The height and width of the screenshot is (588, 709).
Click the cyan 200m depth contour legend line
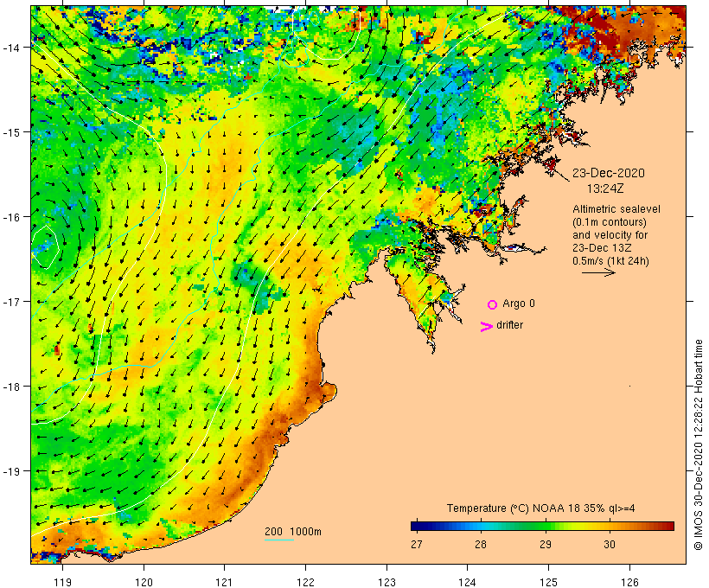[x=279, y=540]
